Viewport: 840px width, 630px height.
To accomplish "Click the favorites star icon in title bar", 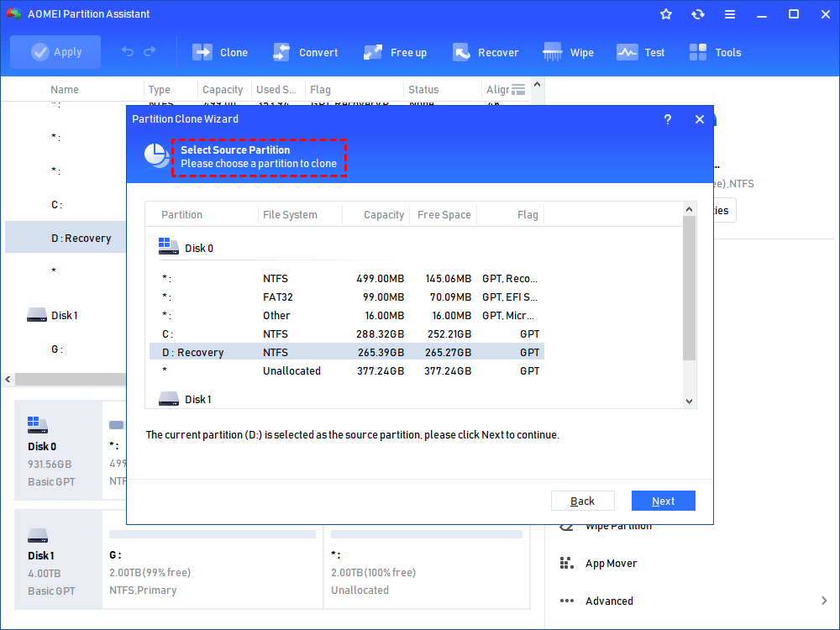I will tap(666, 14).
